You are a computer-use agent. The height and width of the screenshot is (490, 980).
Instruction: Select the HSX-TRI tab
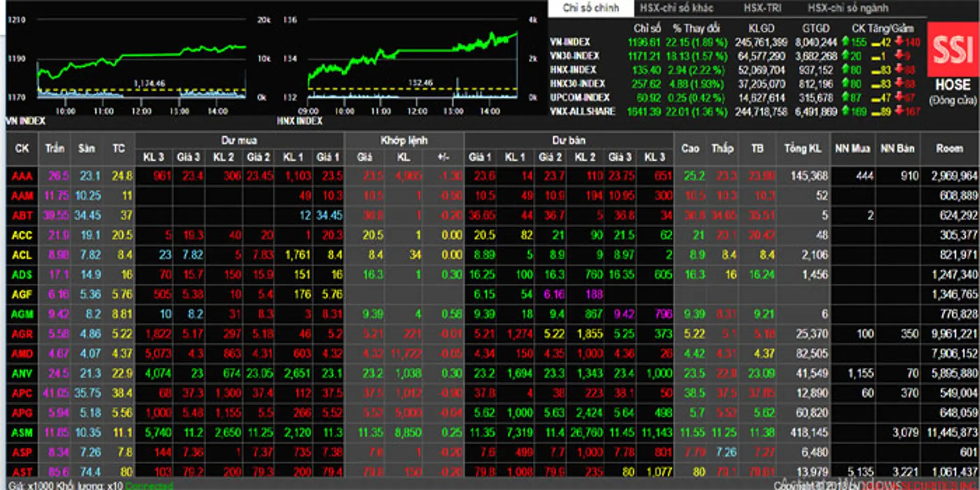pyautogui.click(x=762, y=8)
